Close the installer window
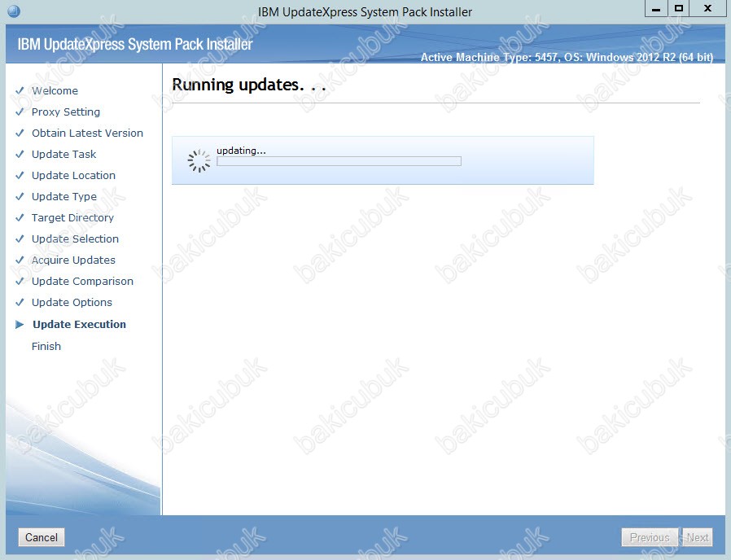This screenshot has width=731, height=560. click(x=707, y=9)
